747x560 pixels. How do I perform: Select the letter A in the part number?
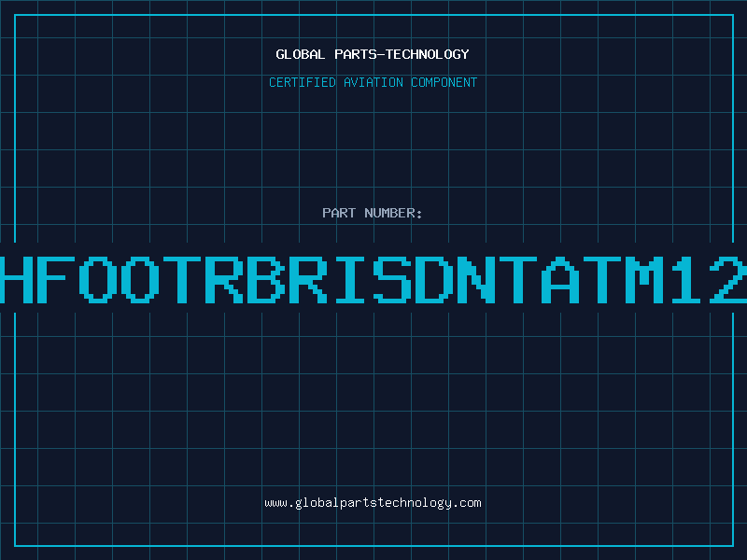(560, 279)
